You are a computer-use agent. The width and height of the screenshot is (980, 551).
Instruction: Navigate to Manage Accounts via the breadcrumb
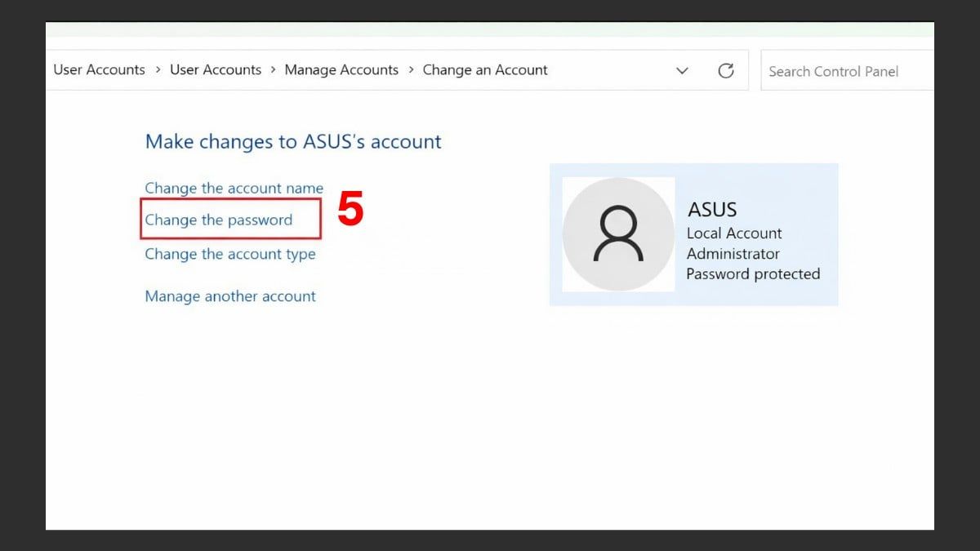(x=341, y=70)
